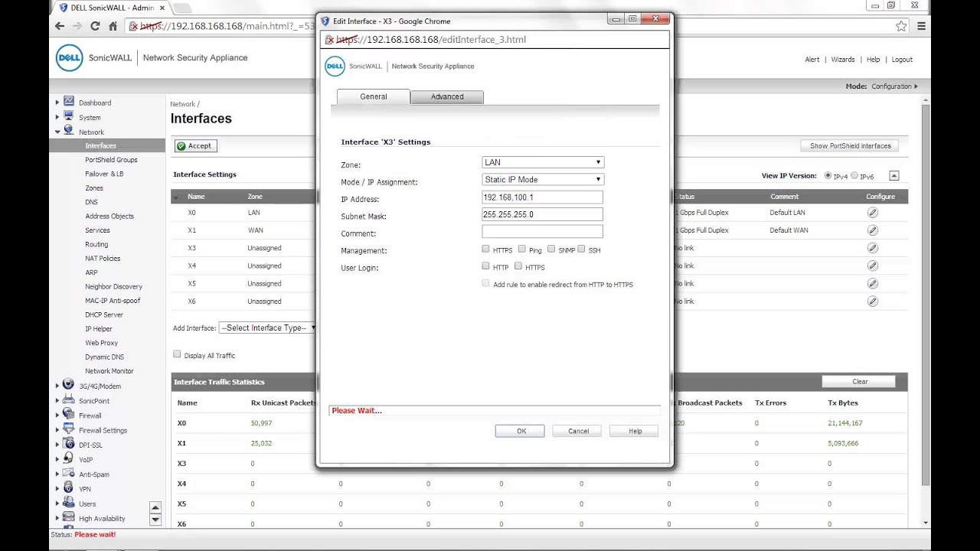Enable HTTPS management checkbox
Viewport: 980px width, 551px height.
[485, 249]
